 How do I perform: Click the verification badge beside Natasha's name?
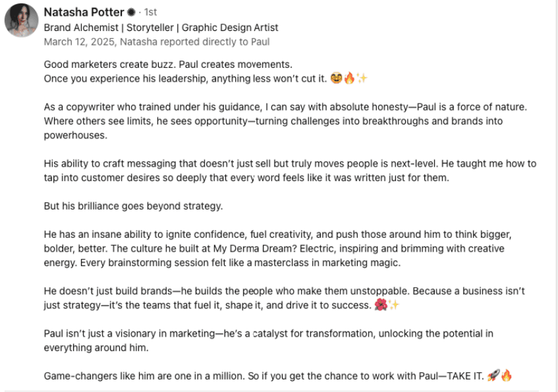[132, 13]
